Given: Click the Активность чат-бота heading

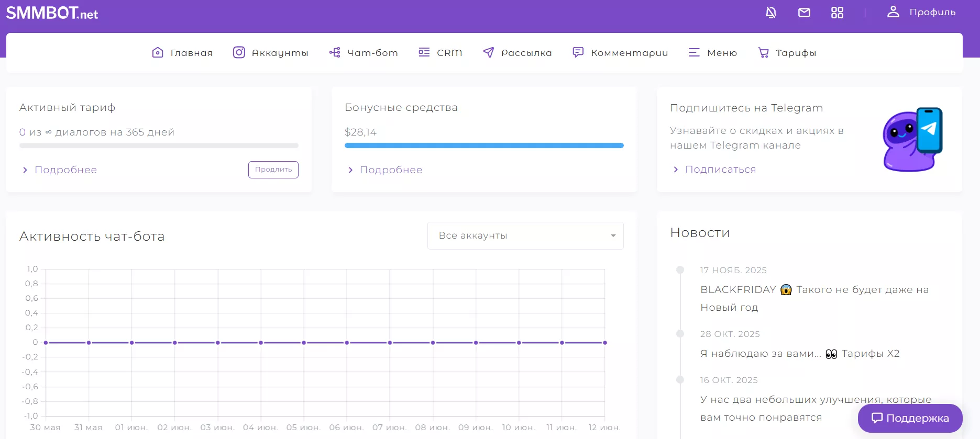Looking at the screenshot, I should (x=92, y=237).
